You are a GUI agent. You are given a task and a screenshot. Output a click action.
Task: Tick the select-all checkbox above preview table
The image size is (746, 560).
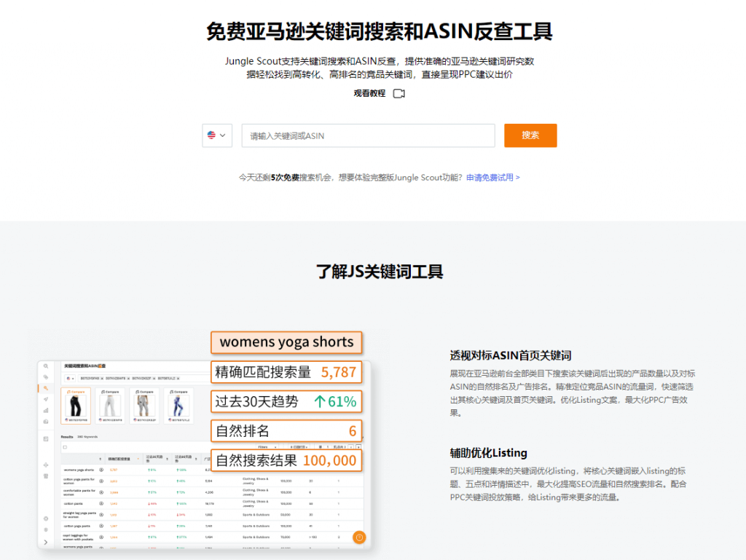(65, 447)
